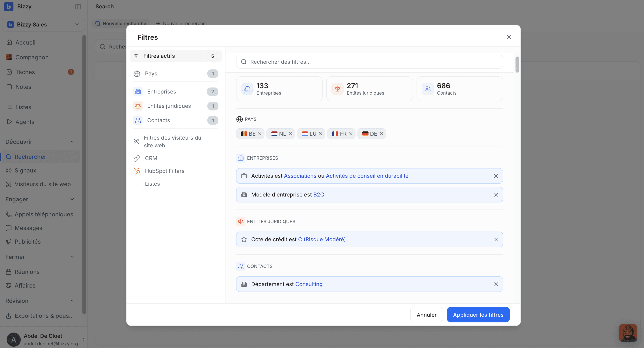Open the Bizzy Sales workspace dropdown
Screen dimensions: 644x348
43,24
